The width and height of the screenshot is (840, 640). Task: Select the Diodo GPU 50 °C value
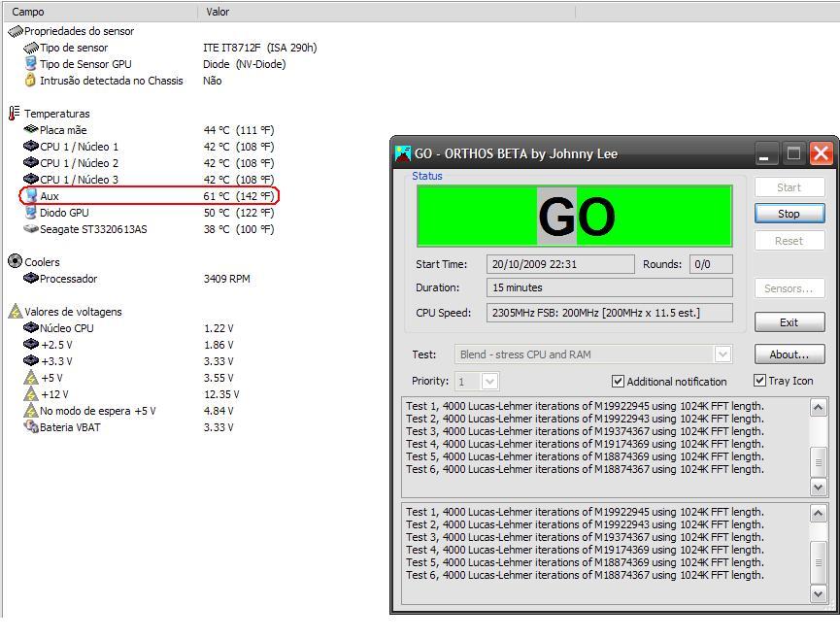pos(238,213)
